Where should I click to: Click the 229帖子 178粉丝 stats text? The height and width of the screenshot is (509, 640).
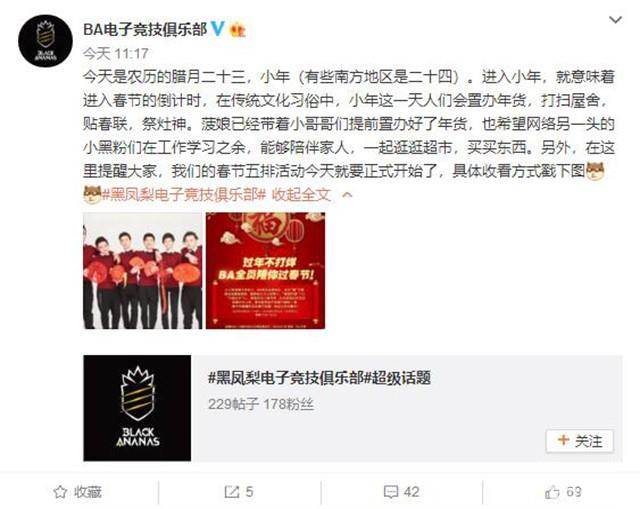tap(261, 404)
